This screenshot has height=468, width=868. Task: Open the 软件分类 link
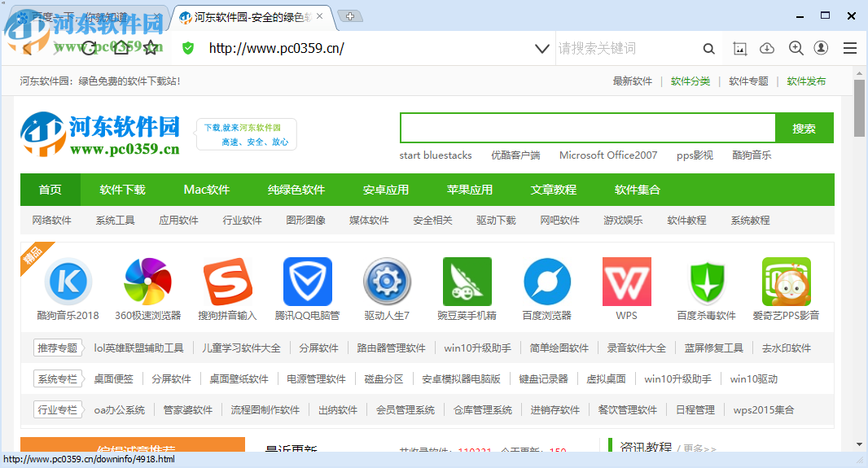pyautogui.click(x=690, y=81)
